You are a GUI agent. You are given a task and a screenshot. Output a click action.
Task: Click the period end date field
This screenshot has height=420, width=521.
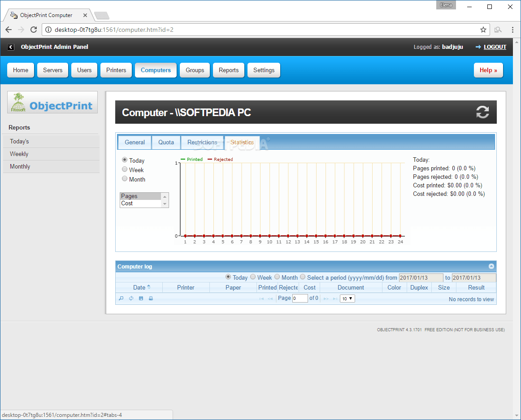(474, 277)
